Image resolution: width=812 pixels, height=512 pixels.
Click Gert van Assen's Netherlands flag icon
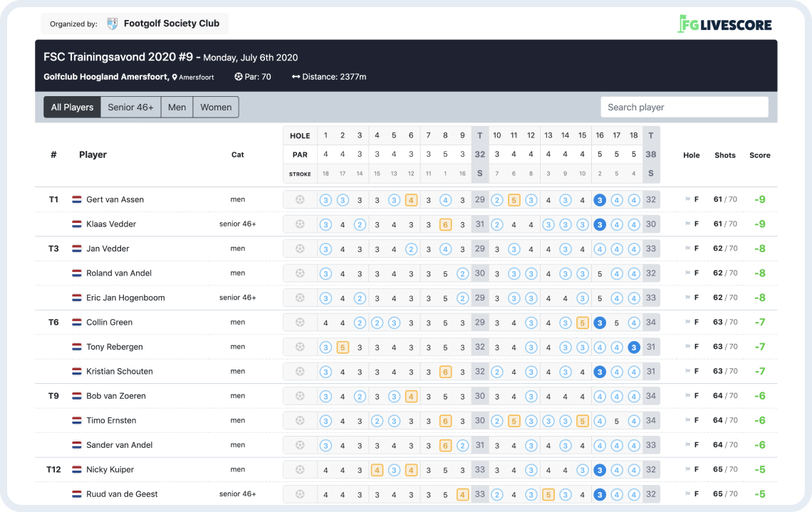coord(76,199)
